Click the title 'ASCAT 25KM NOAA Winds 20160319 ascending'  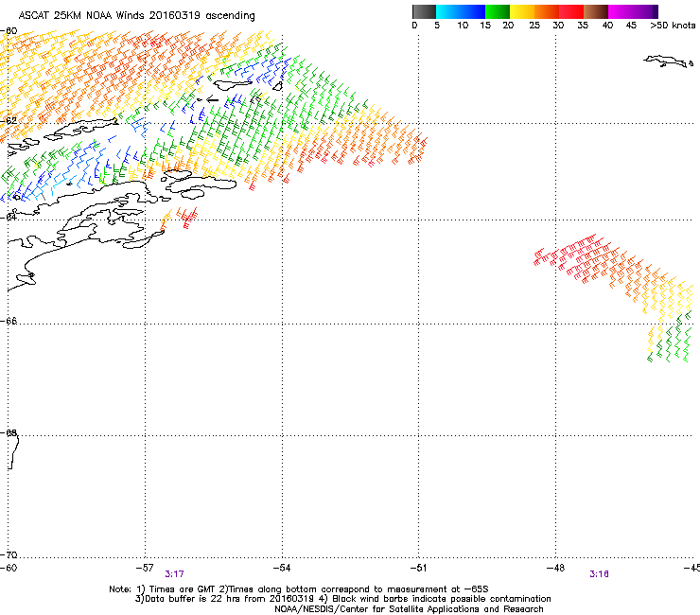(x=136, y=16)
